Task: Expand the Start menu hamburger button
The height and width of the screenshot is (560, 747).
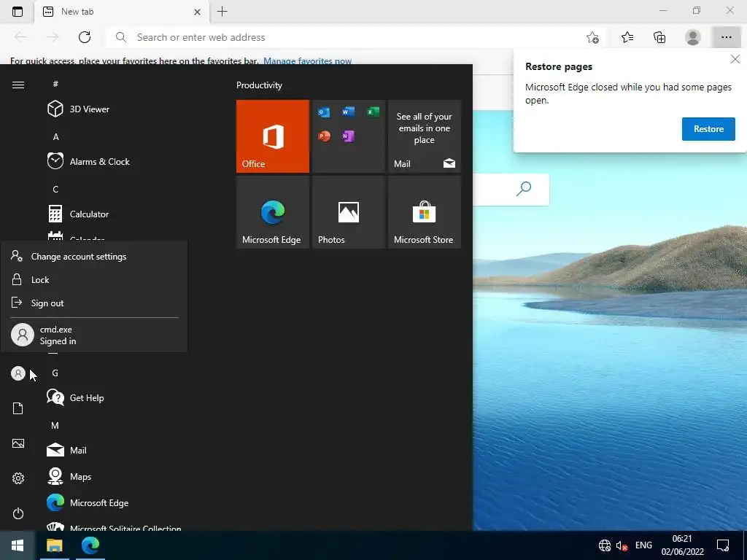Action: [x=18, y=85]
